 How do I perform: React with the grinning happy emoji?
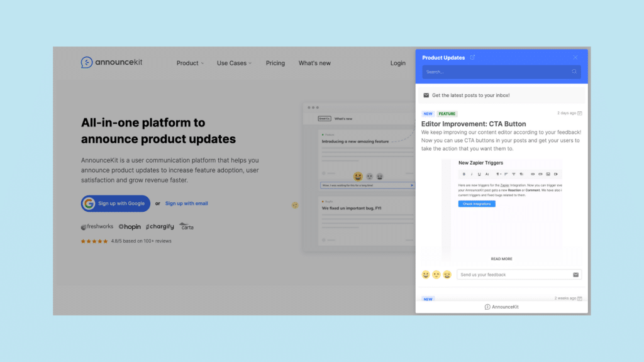[426, 275]
